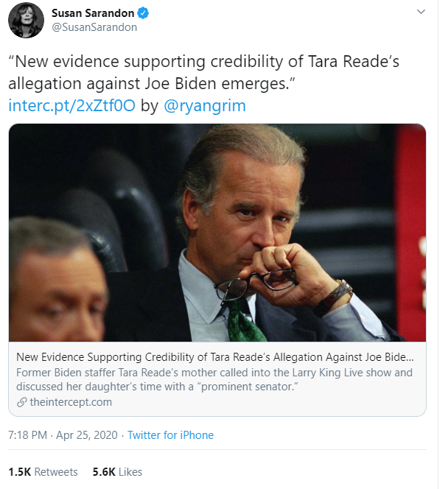This screenshot has height=489, width=448.
Task: Click the quoted tweet text about Tara Reade
Action: coord(203,72)
